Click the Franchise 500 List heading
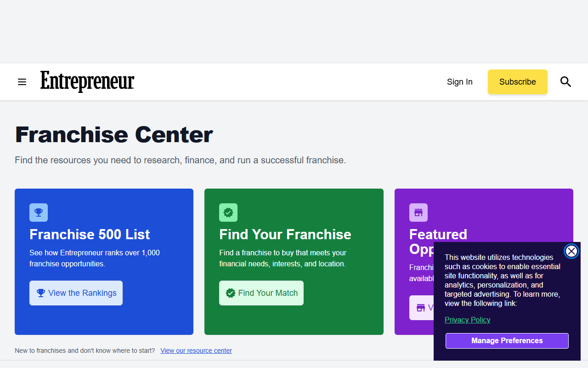Screen dimensions: 588x368 click(90, 235)
